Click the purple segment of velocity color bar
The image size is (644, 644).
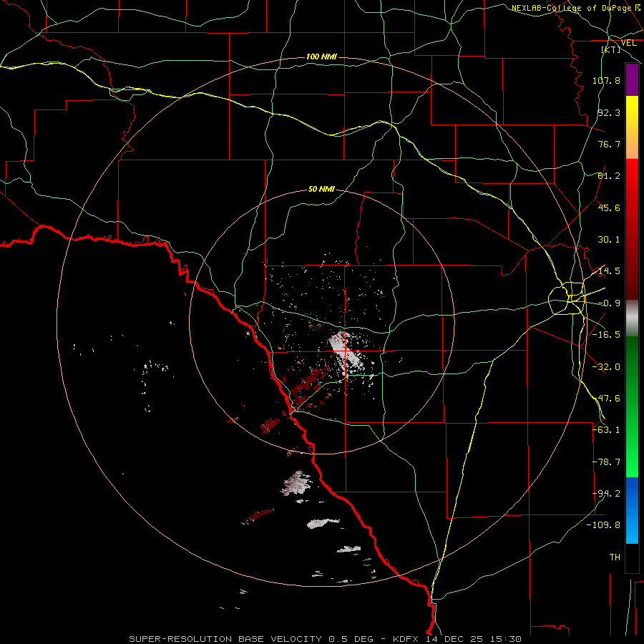click(x=632, y=80)
